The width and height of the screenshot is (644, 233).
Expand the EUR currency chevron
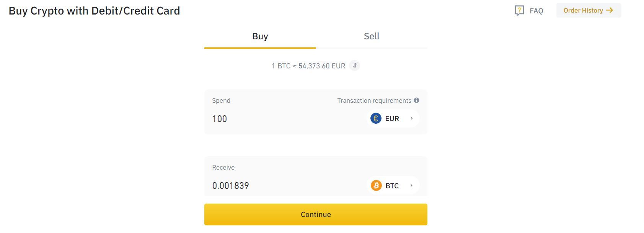[412, 118]
